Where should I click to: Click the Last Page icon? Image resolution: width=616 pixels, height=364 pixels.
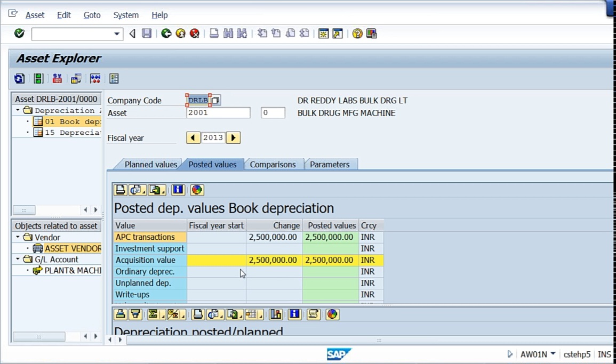tap(305, 34)
